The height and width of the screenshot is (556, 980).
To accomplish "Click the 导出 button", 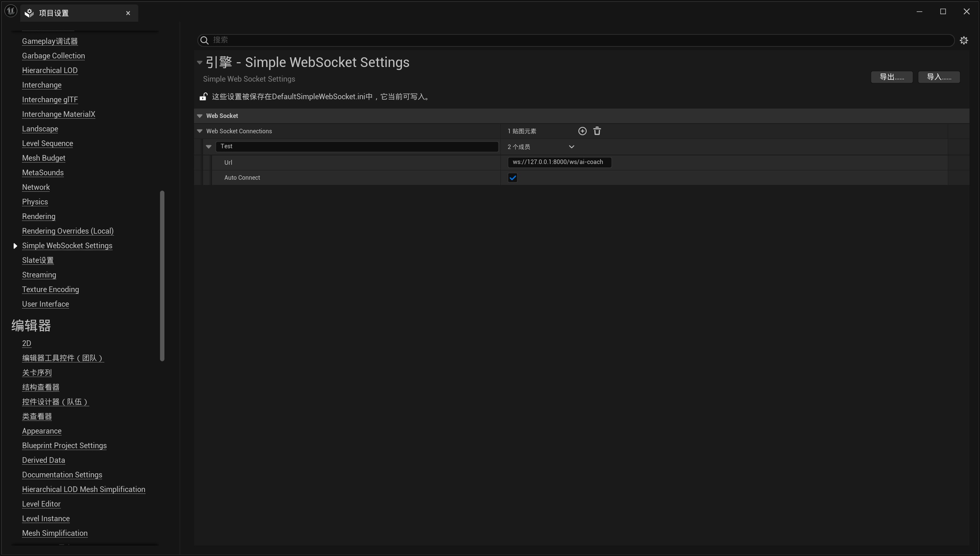I will [x=892, y=77].
